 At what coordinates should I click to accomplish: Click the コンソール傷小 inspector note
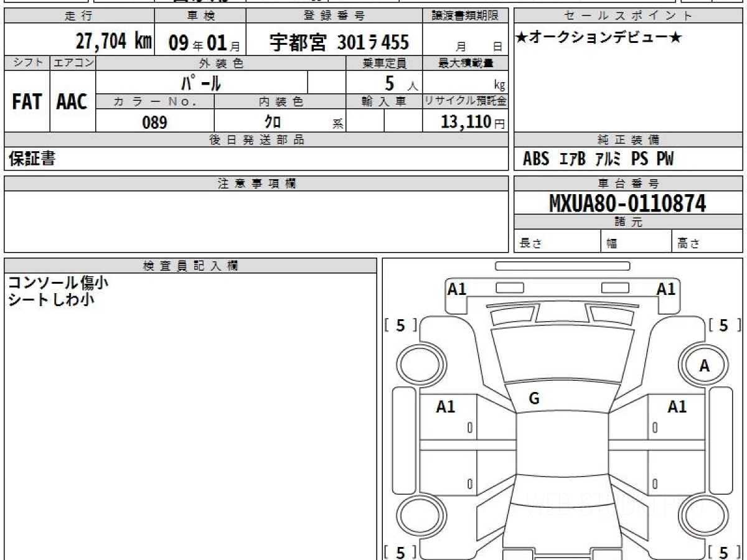click(58, 283)
